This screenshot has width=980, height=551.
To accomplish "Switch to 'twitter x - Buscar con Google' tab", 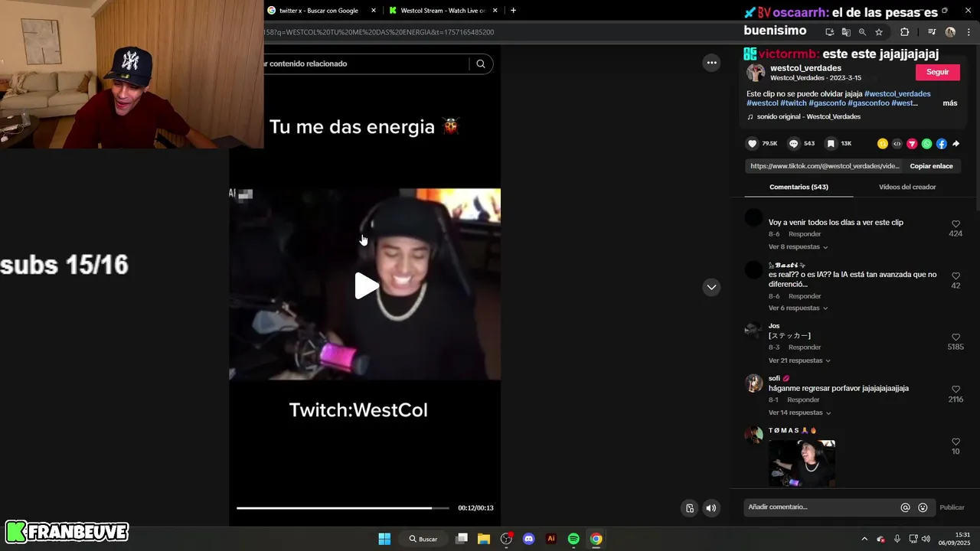I will pyautogui.click(x=318, y=11).
